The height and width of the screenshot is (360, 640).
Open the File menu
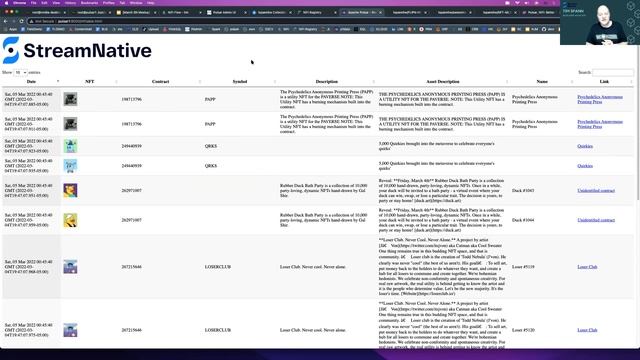pyautogui.click(x=33, y=3)
